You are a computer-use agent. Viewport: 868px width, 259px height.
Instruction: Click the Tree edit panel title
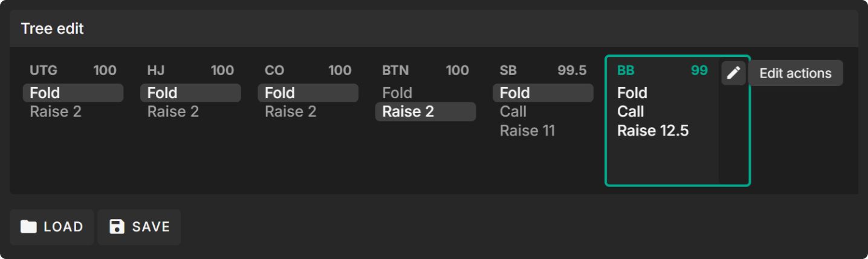pyautogui.click(x=53, y=29)
